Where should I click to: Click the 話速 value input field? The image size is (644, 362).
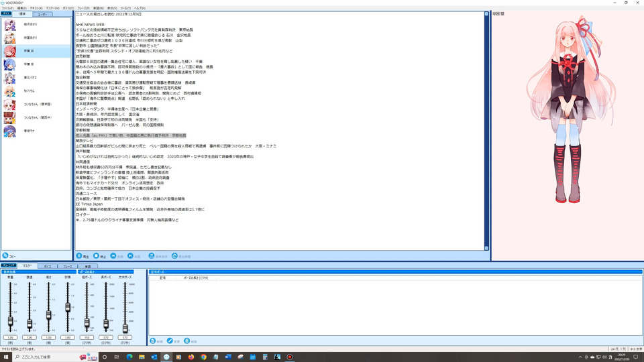pos(30,337)
